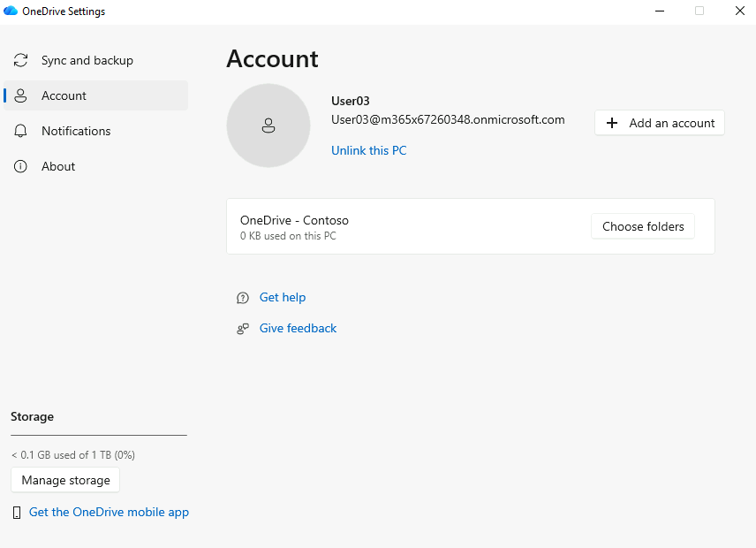This screenshot has width=756, height=548.
Task: Open Get the OneDrive mobile app link
Action: click(109, 513)
